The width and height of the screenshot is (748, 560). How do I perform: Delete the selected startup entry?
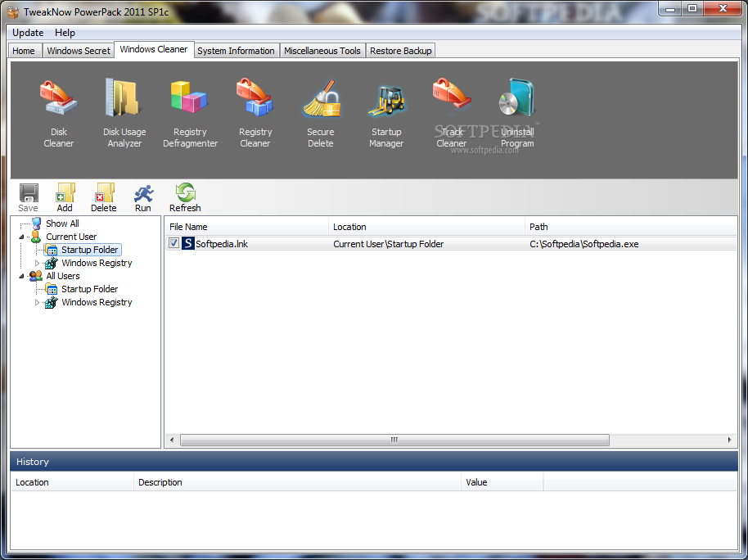[x=103, y=197]
